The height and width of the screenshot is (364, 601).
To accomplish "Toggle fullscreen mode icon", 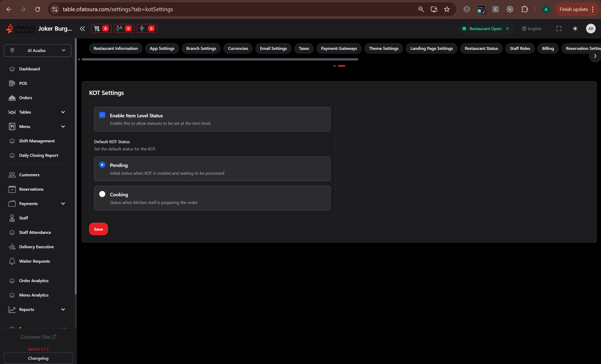I will pos(559,29).
